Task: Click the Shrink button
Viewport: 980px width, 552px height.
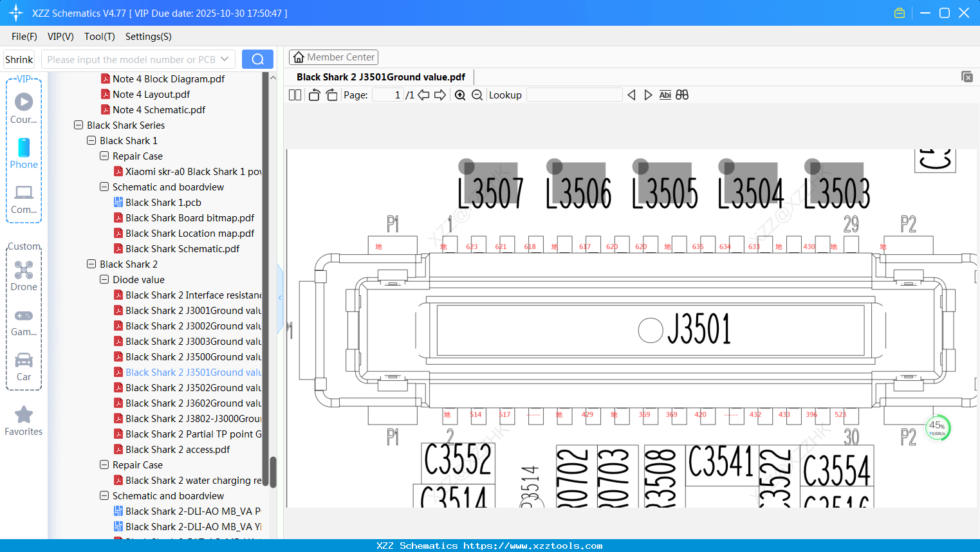Action: [x=19, y=59]
